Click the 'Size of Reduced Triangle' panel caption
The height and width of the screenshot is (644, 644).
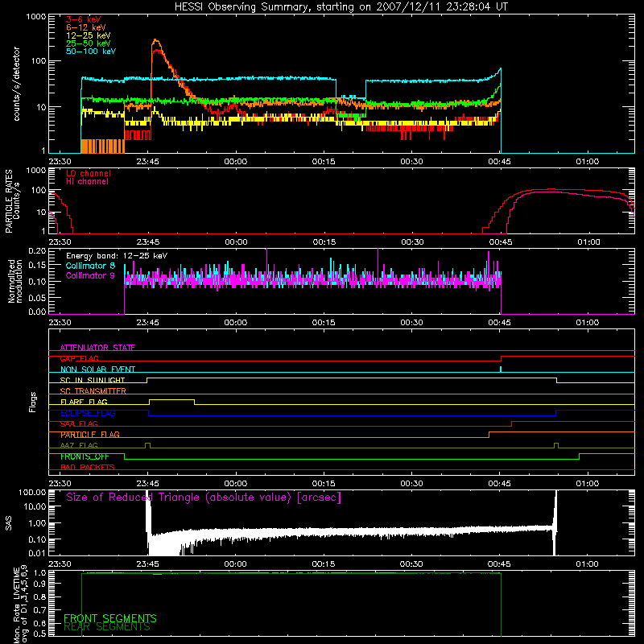[204, 497]
